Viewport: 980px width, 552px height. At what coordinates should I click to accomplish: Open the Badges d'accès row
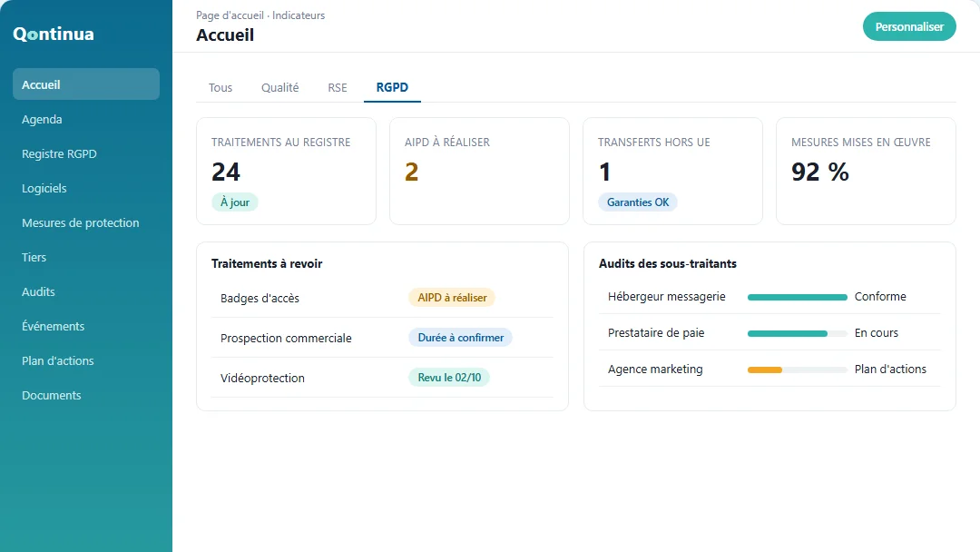383,298
